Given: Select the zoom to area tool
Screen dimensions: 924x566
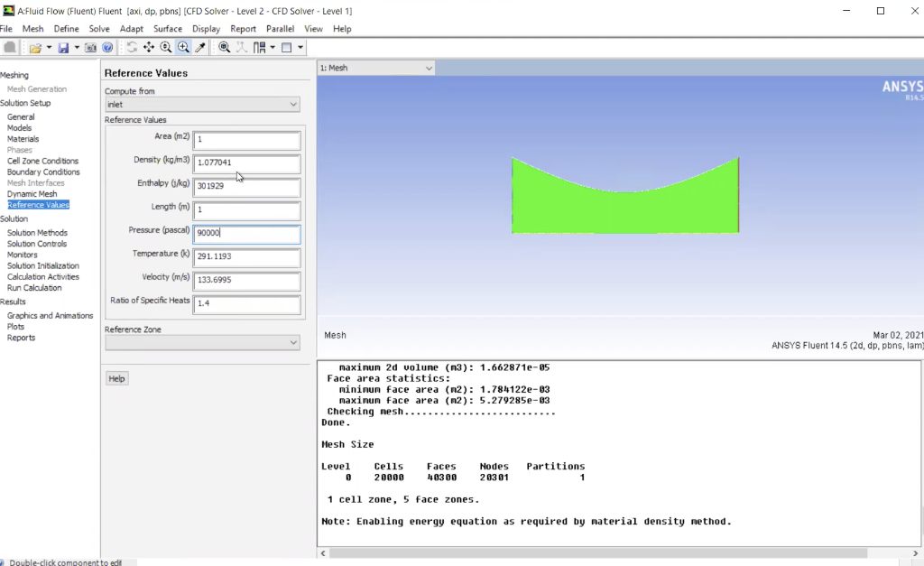Looking at the screenshot, I should [183, 48].
